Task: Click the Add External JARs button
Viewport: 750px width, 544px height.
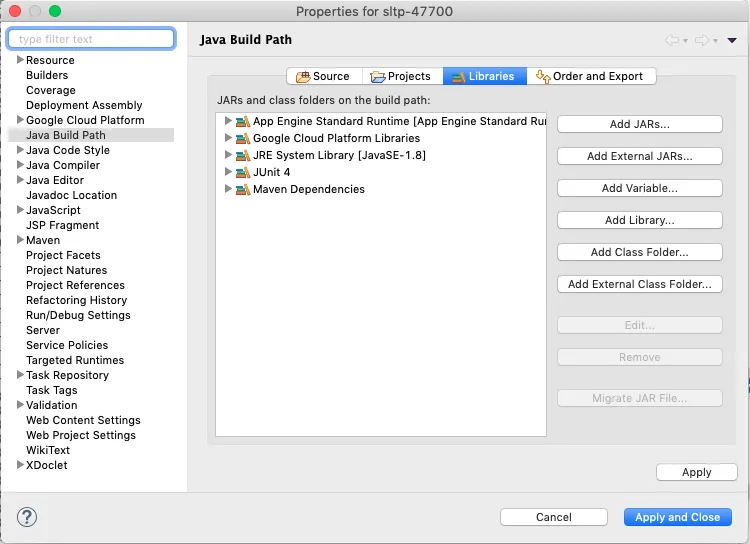Action: pos(639,156)
